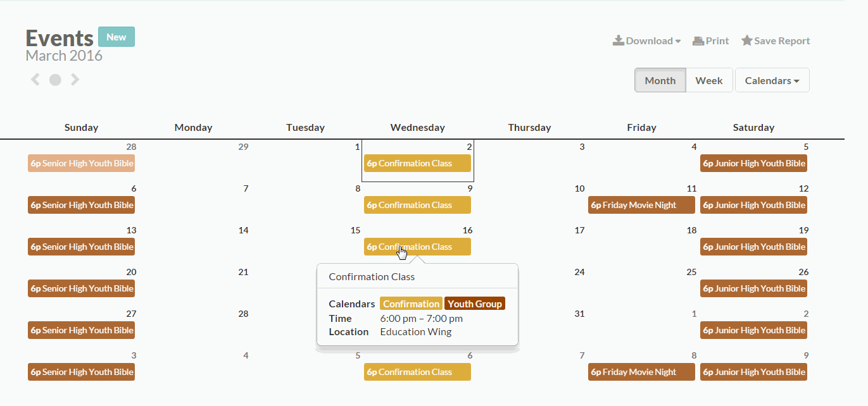The width and height of the screenshot is (868, 406).
Task: Click the Save Report label
Action: pos(781,40)
